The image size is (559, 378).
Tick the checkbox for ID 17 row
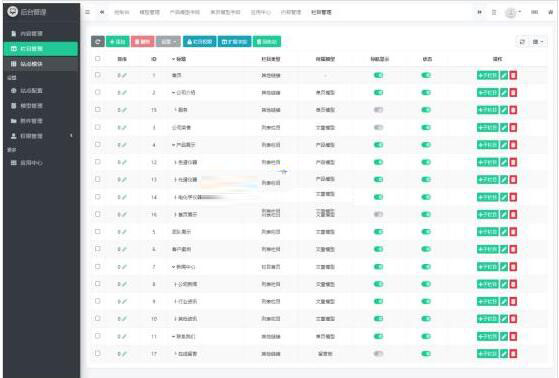(x=98, y=353)
